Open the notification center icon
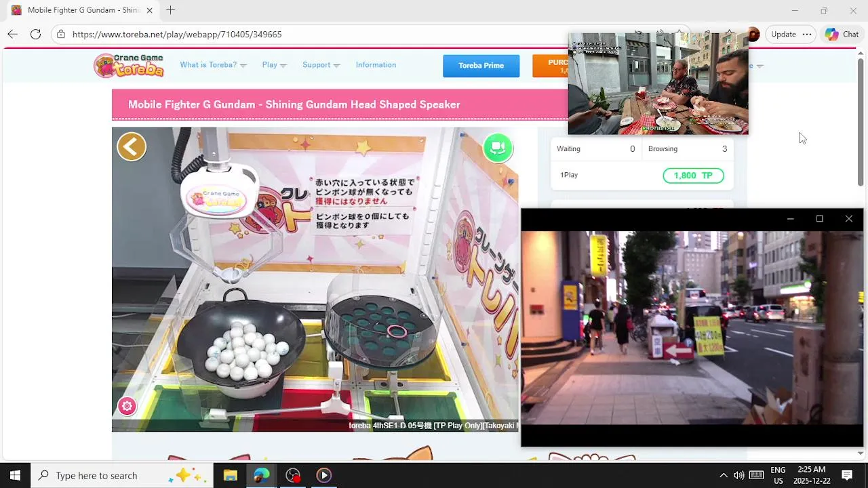Screen dimensions: 868x488 coord(847,475)
